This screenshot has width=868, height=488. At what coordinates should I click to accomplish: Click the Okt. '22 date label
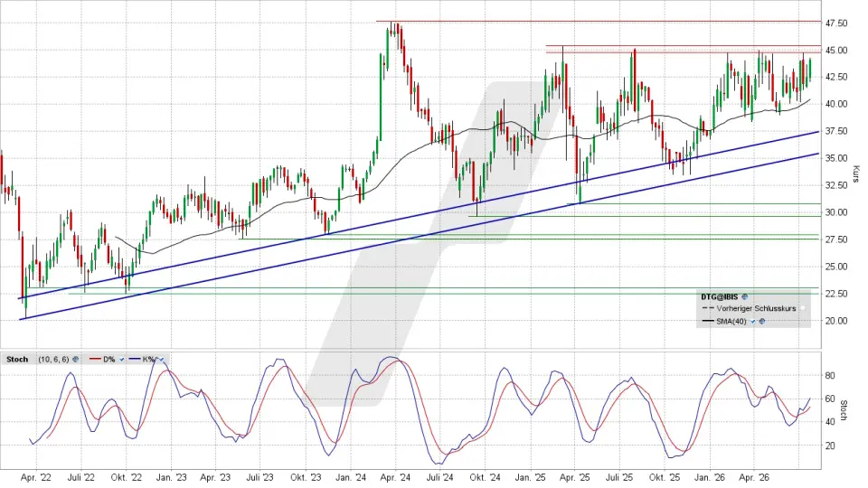click(x=127, y=477)
